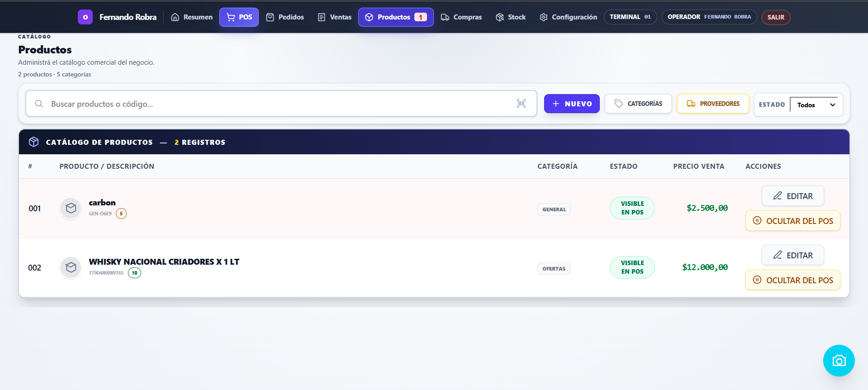Click the SALIR logout button
Viewport: 868px width, 390px height.
[776, 17]
